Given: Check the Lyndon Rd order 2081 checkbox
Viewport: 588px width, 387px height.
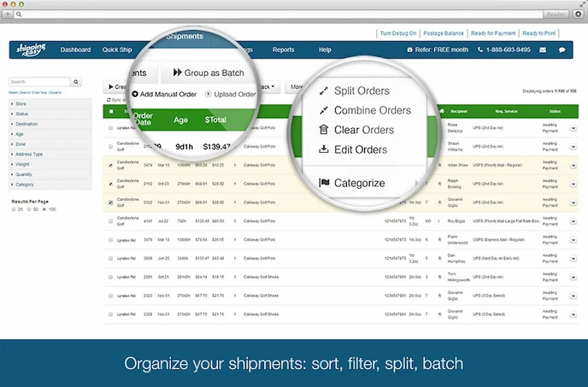Looking at the screenshot, I should click(x=111, y=277).
